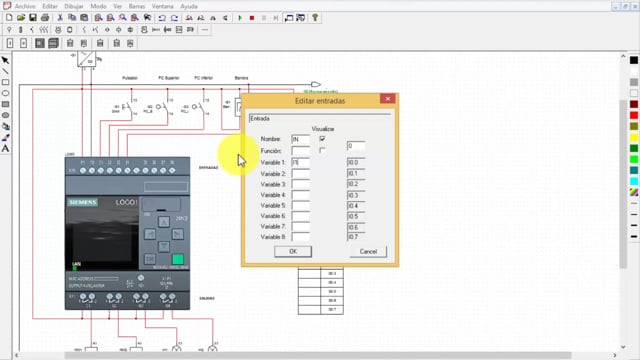Click the vertical scrollbar down arrow

[x=623, y=347]
